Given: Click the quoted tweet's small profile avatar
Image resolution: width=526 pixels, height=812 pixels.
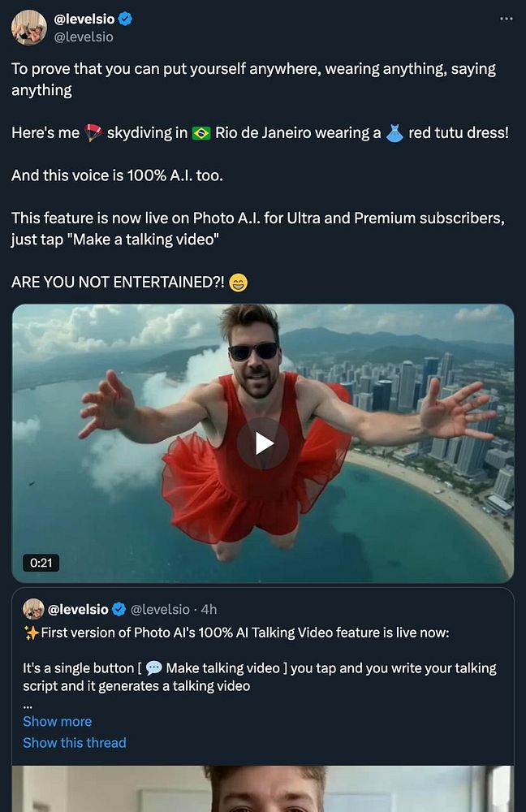Looking at the screenshot, I should coord(33,609).
